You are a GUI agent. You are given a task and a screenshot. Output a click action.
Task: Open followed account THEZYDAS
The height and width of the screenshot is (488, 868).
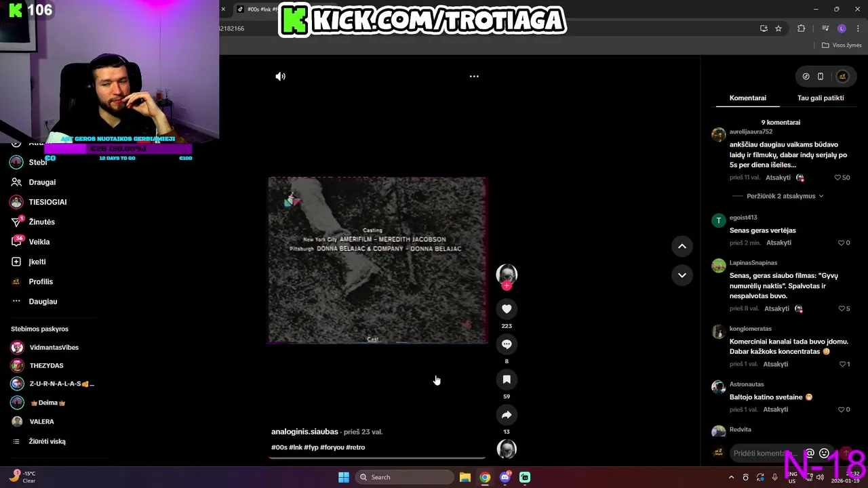pyautogui.click(x=46, y=366)
